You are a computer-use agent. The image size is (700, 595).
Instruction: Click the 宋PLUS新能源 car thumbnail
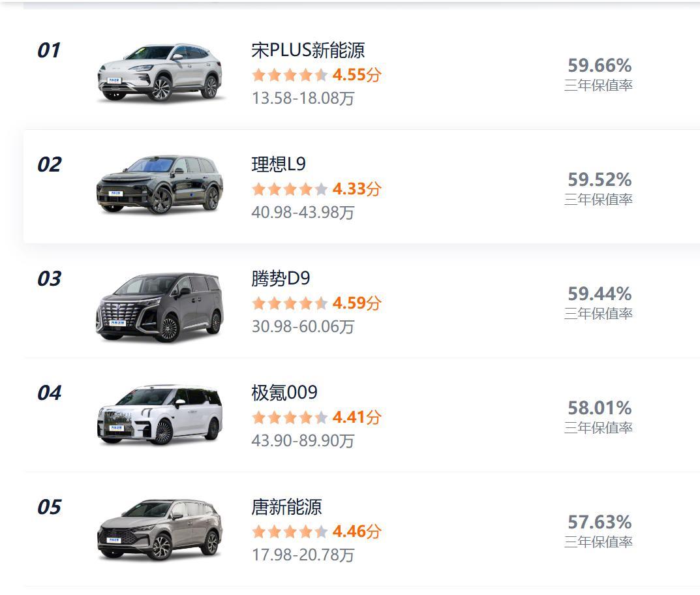click(160, 73)
